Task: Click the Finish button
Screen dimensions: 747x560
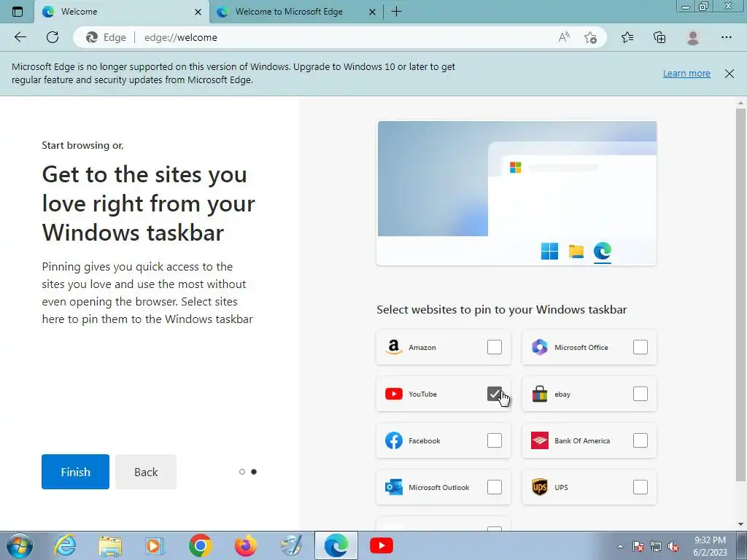Action: tap(75, 472)
